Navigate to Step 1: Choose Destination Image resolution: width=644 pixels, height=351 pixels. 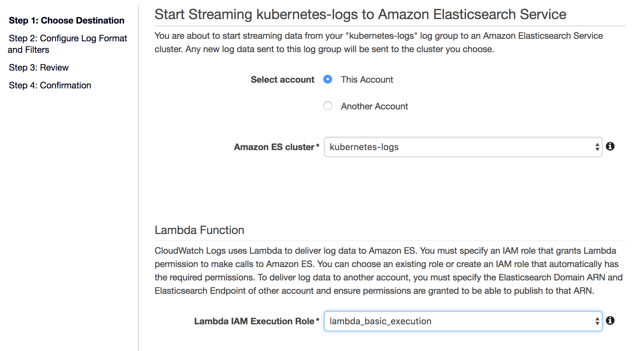point(66,20)
